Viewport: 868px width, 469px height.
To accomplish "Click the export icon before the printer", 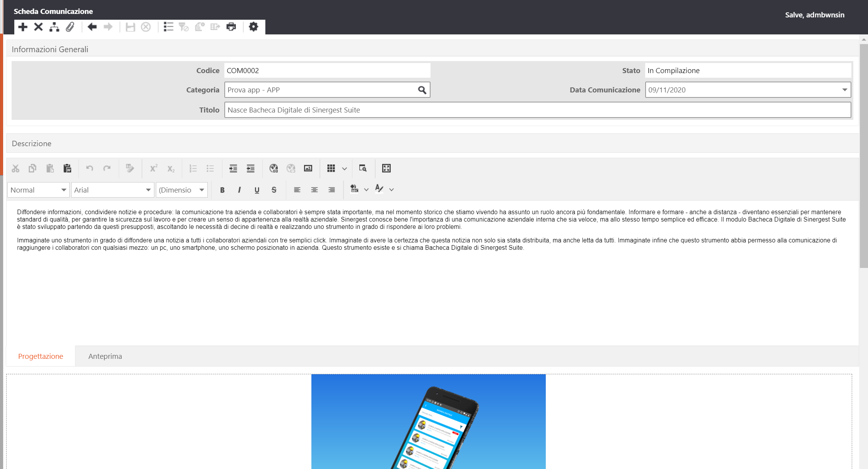I will tap(215, 27).
